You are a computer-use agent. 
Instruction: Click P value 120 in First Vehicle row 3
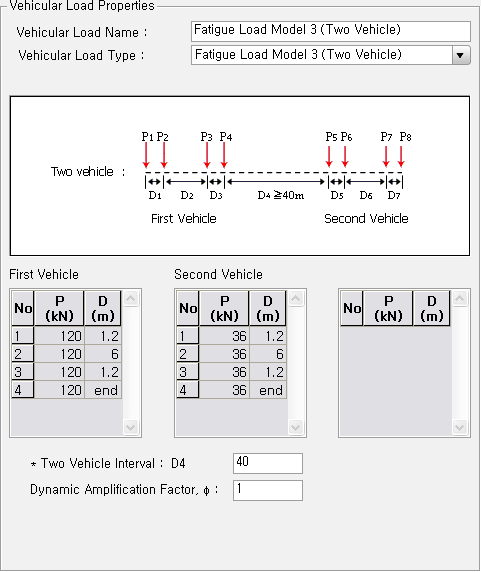click(x=59, y=372)
